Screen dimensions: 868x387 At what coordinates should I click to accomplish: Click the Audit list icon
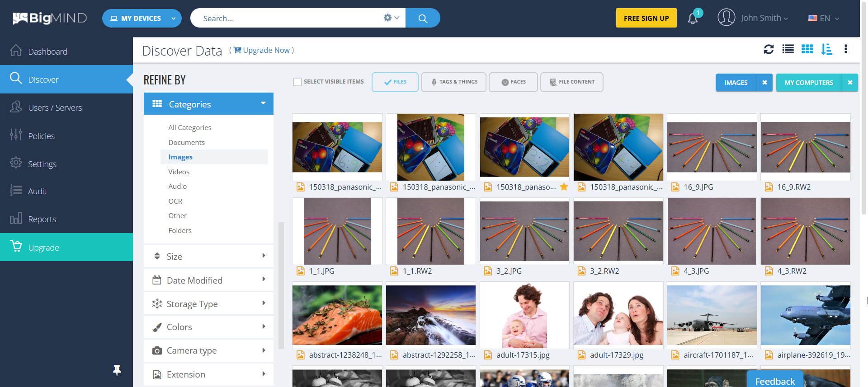[16, 191]
